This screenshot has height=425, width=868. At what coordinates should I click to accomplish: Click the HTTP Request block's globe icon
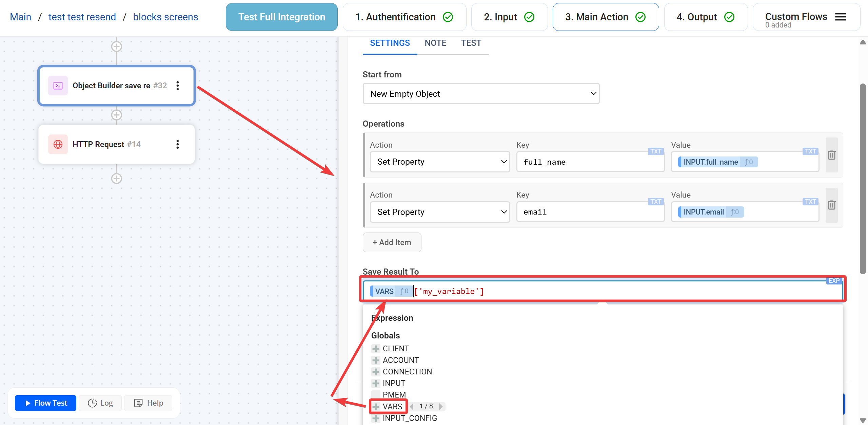58,144
